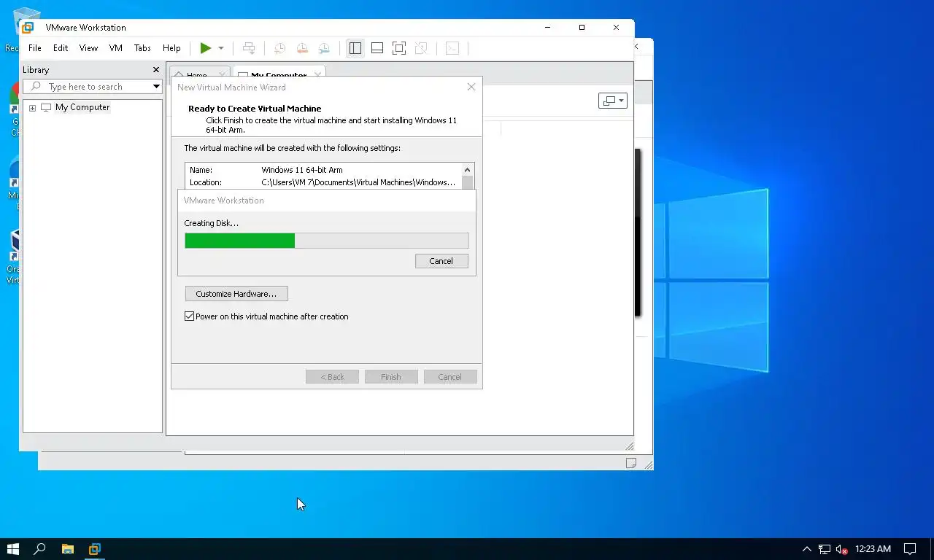The width and height of the screenshot is (934, 560).
Task: Toggle the Show Library sidebar icon
Action: tap(355, 48)
